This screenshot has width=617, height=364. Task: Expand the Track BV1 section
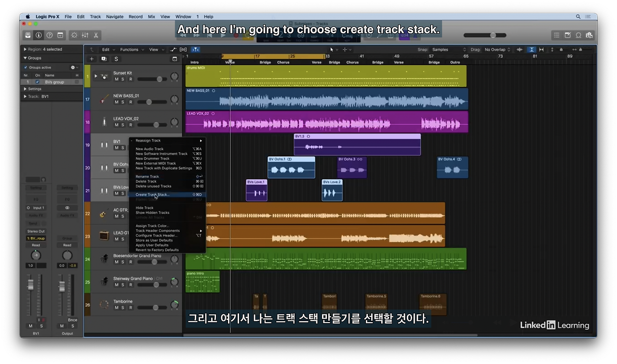26,96
